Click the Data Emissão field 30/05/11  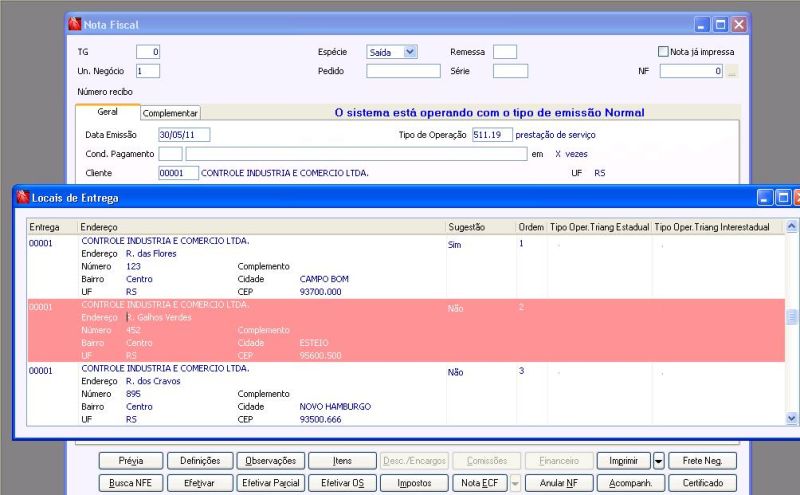point(184,135)
